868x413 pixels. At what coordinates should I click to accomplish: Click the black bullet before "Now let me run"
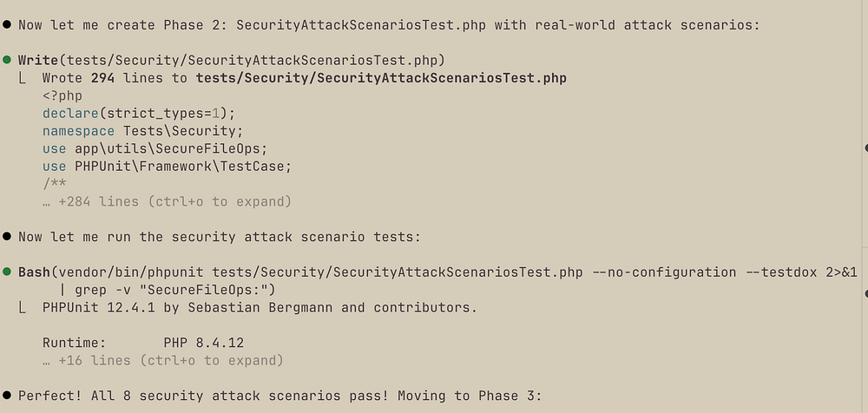tap(8, 236)
